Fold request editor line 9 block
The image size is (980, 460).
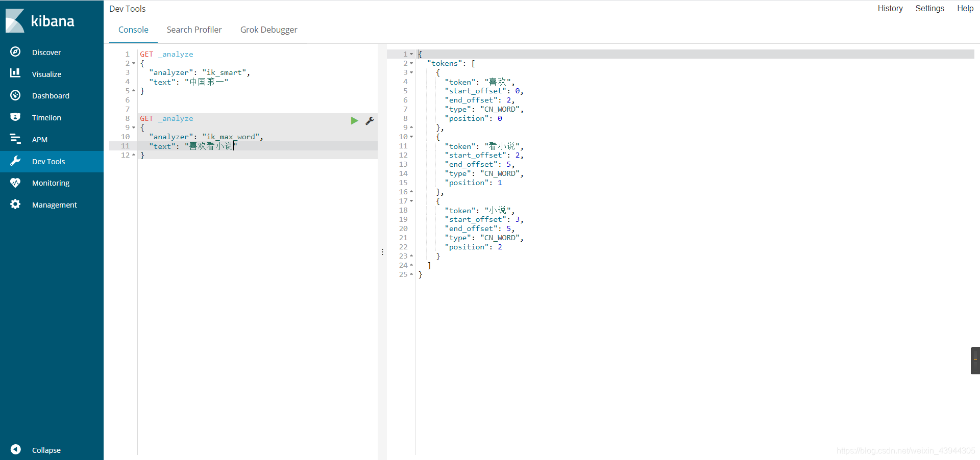tap(134, 127)
